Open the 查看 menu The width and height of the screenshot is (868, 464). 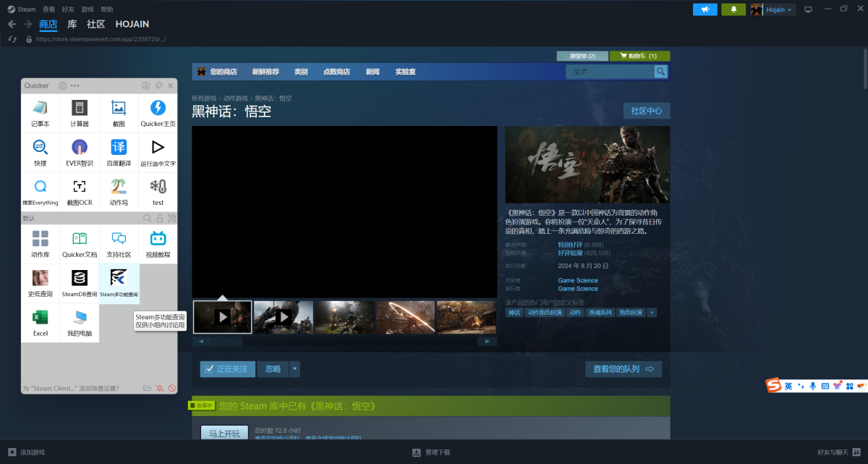48,9
